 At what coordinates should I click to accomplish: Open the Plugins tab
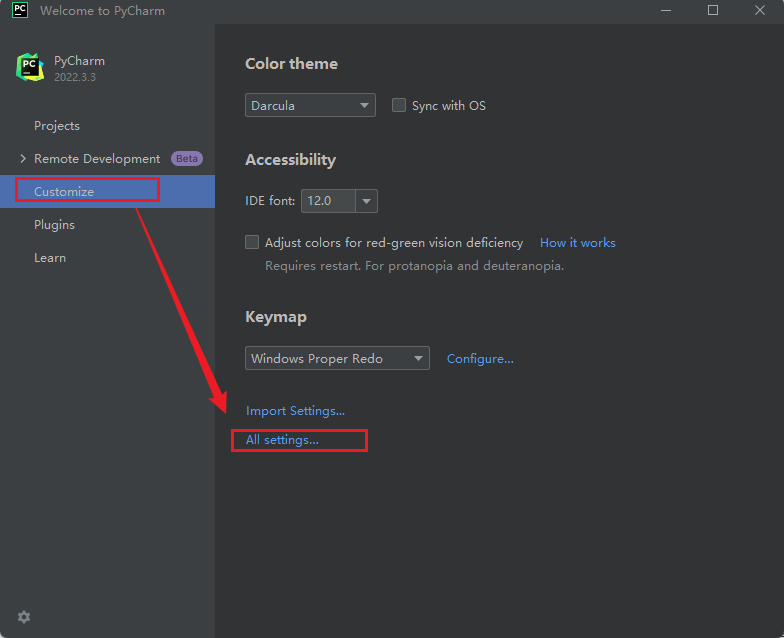point(54,224)
